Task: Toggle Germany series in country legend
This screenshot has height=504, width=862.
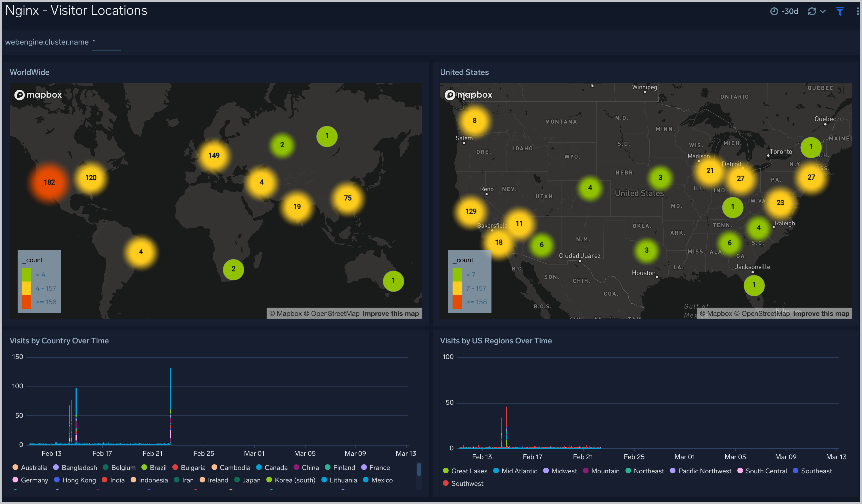Action: click(30, 480)
